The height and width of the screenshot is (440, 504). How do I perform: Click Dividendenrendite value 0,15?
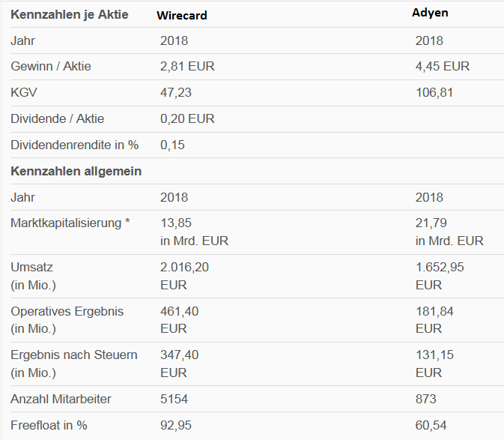click(x=172, y=145)
